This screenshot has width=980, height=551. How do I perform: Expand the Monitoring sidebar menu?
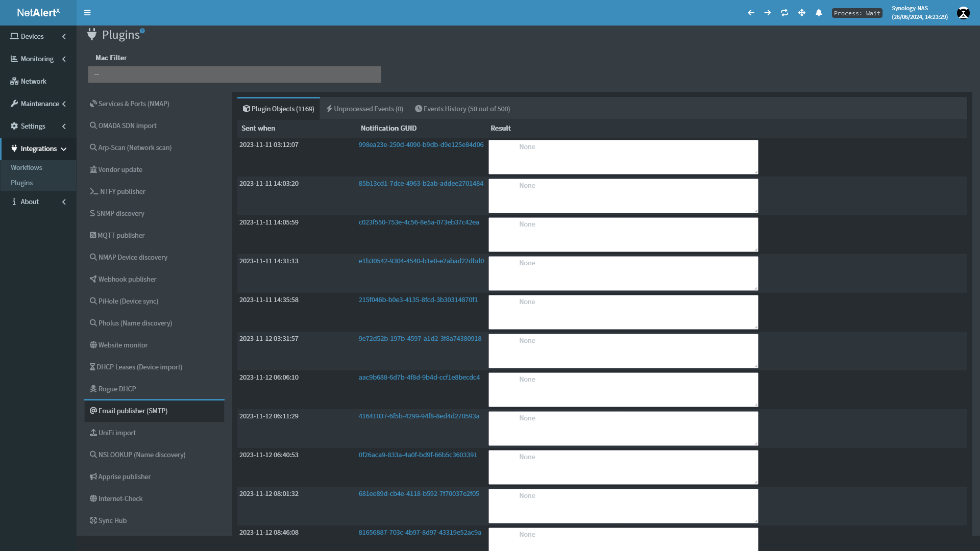[x=38, y=59]
